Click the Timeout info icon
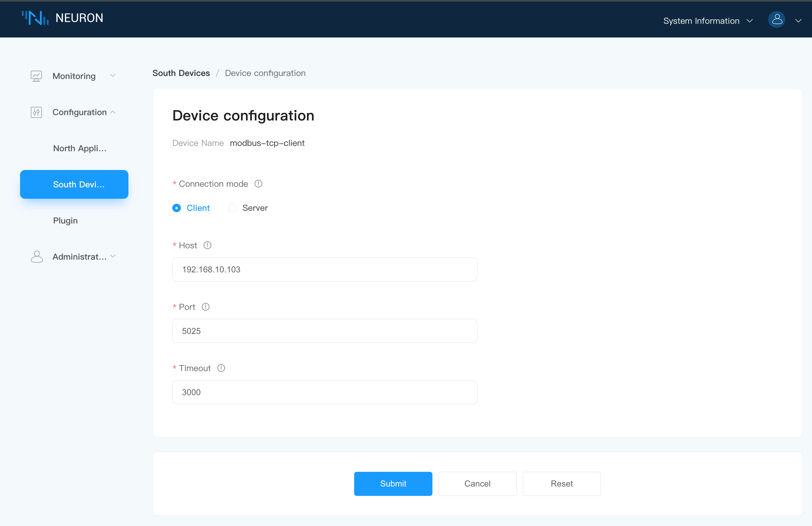Viewport: 812px width, 526px height. (221, 368)
